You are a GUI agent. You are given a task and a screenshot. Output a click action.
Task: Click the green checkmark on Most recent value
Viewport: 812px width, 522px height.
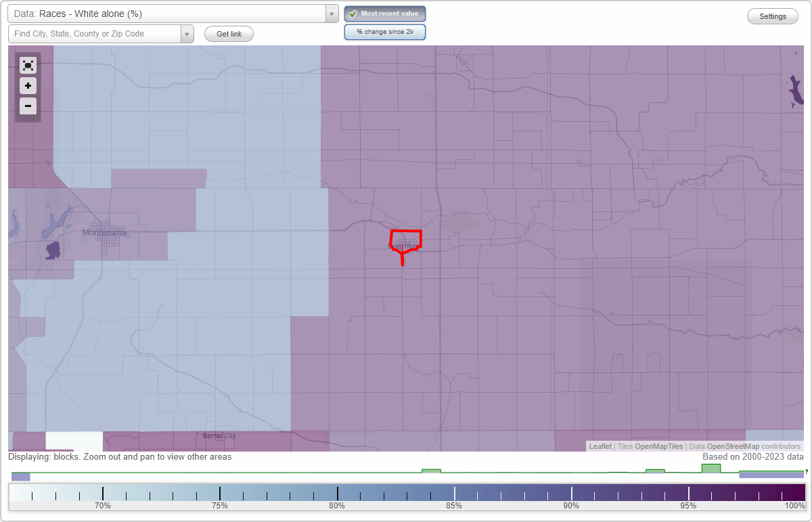click(x=353, y=13)
